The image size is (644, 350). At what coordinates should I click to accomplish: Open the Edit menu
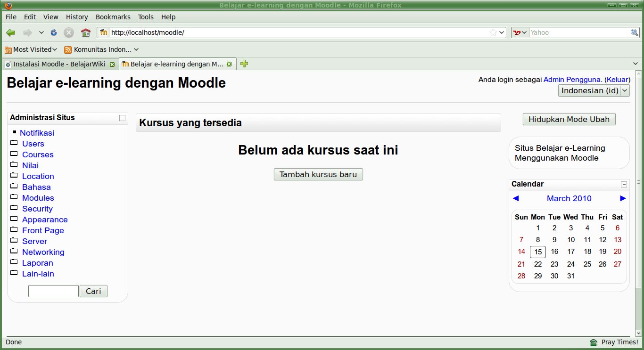tap(30, 17)
